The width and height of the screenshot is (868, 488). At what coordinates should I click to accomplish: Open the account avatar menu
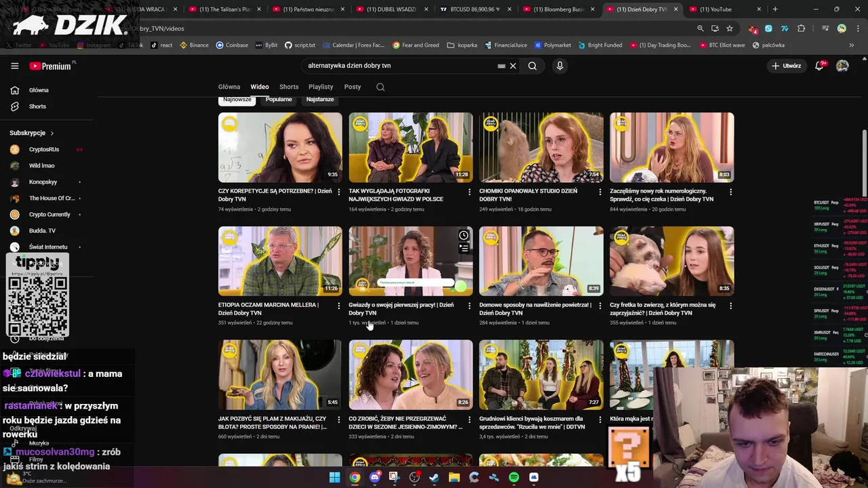842,66
